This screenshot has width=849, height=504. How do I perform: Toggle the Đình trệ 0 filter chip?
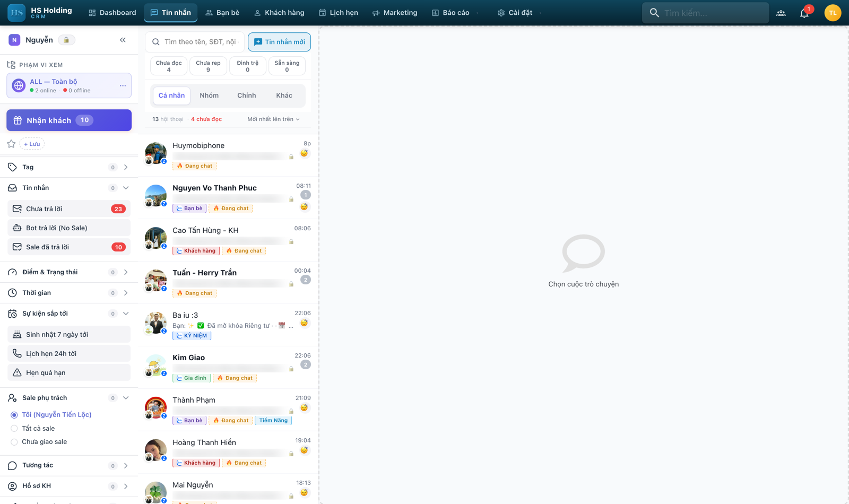click(x=247, y=66)
